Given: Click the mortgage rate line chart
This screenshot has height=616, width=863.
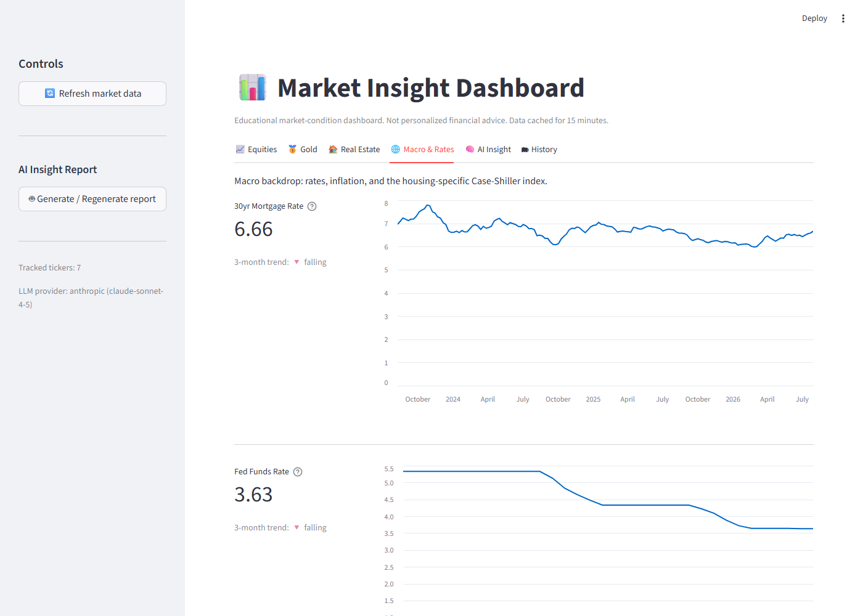Looking at the screenshot, I should coord(598,302).
